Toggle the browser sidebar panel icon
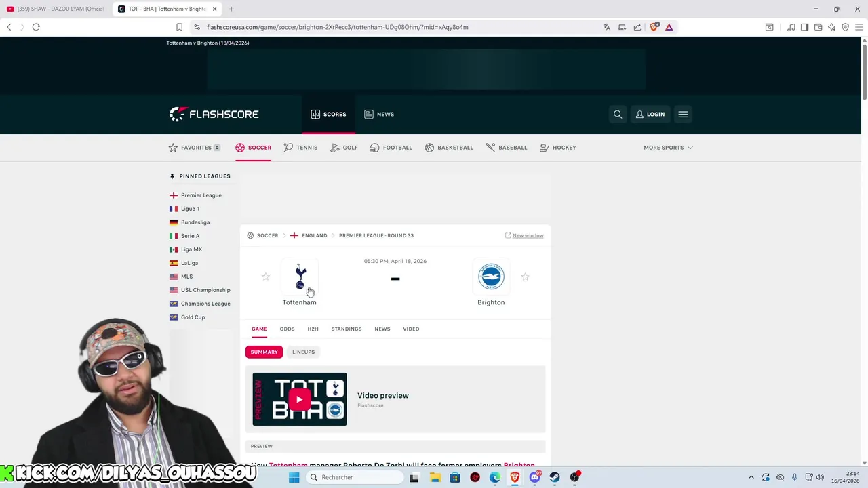Image resolution: width=868 pixels, height=488 pixels. coord(804,27)
